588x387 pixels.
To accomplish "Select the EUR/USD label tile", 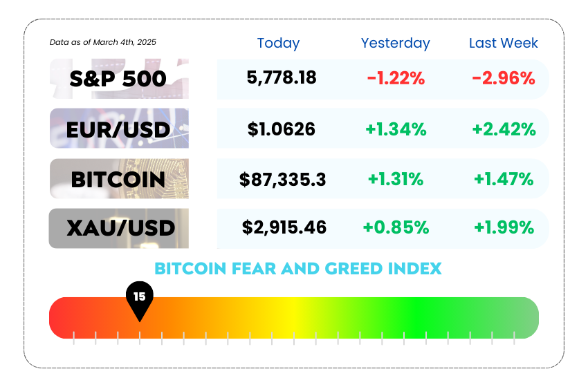I will click(x=118, y=129).
